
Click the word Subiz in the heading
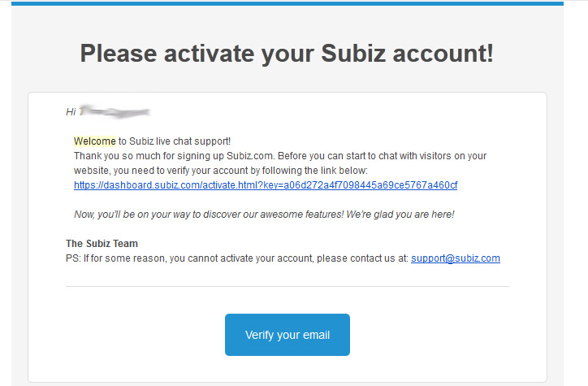pyautogui.click(x=353, y=54)
